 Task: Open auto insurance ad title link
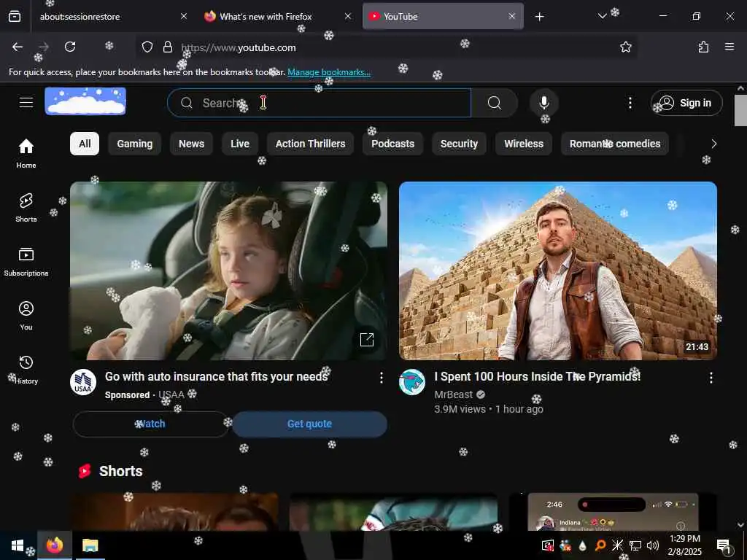click(216, 377)
